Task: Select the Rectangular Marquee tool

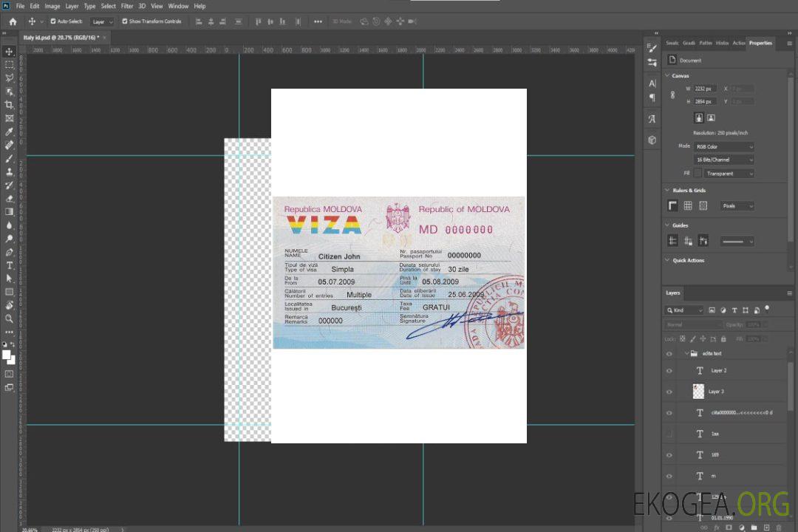Action: pos(9,65)
